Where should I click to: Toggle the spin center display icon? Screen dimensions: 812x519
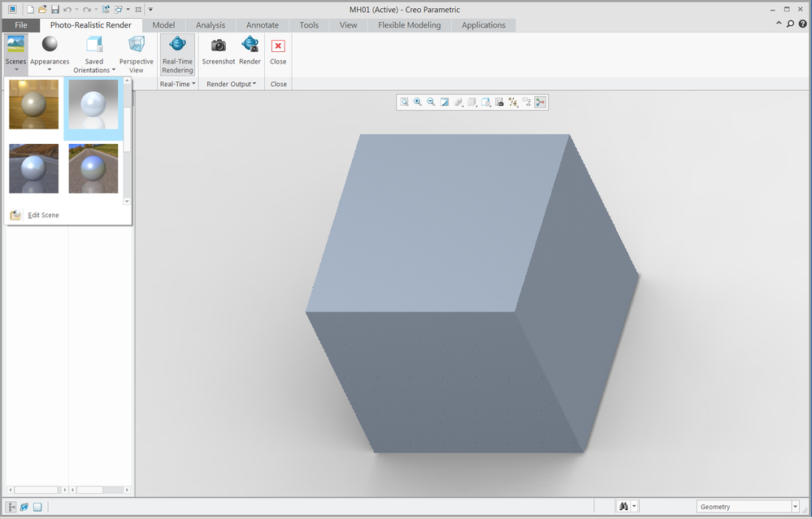point(541,102)
